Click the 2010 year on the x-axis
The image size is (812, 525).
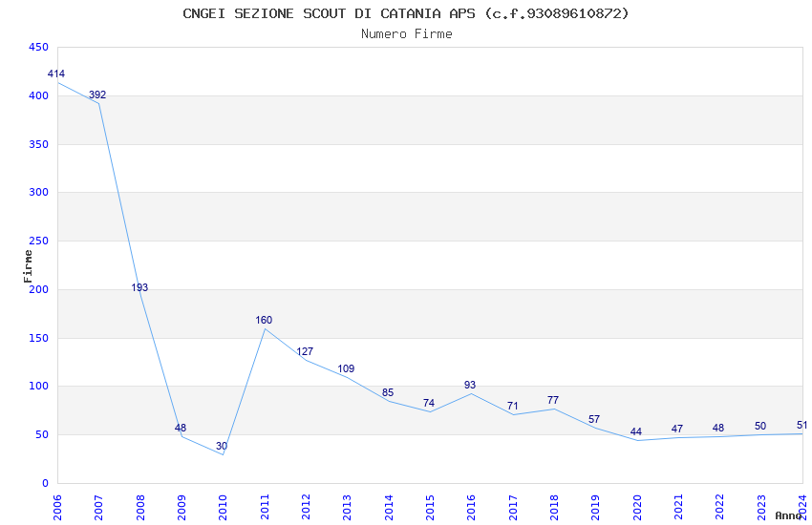coord(223,505)
